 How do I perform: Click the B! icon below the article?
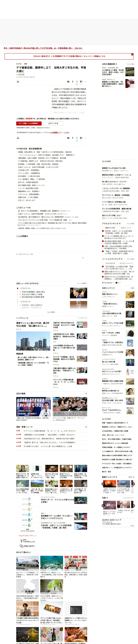point(81,138)
